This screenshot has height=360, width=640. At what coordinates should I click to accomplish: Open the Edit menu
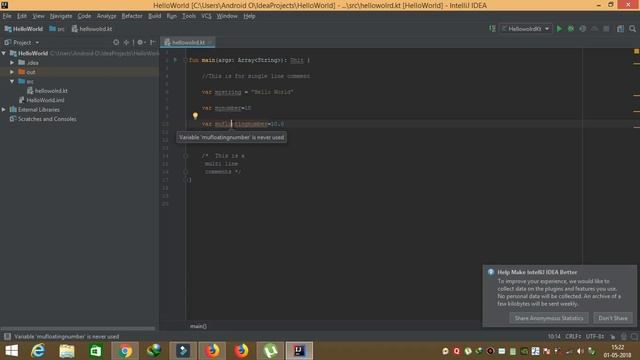click(22, 16)
